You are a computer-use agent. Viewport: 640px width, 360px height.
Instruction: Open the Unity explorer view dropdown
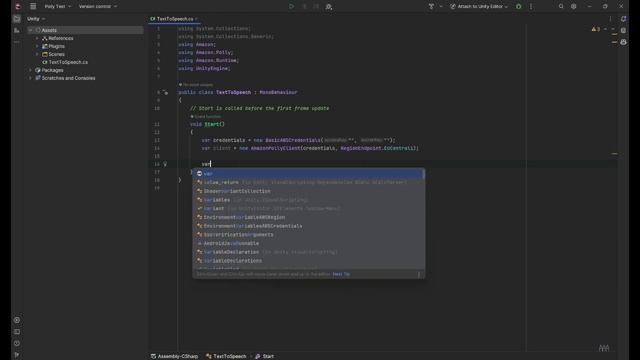36,19
